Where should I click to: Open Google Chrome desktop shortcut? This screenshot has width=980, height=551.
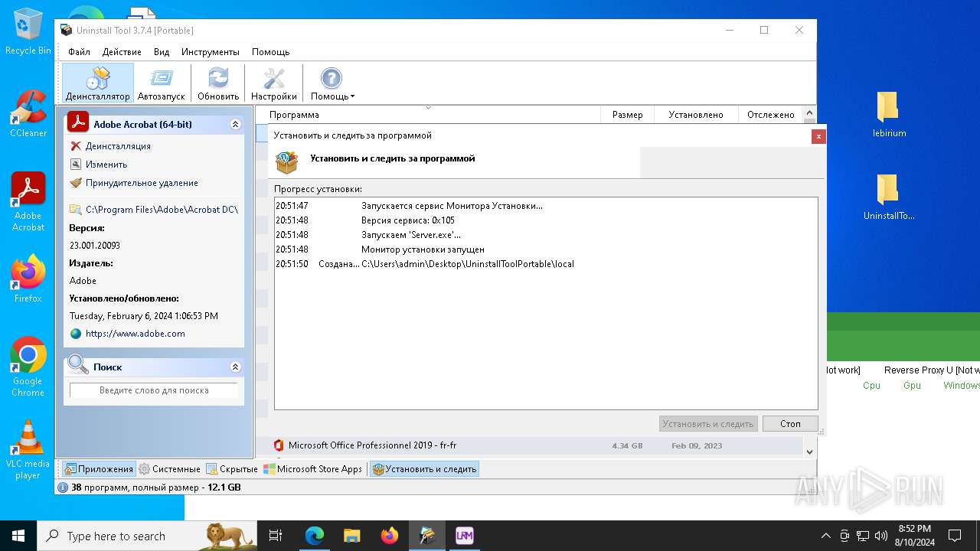click(x=28, y=367)
